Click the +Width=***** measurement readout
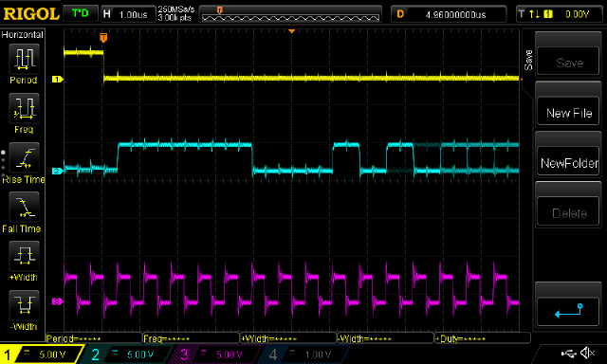 tap(288, 338)
